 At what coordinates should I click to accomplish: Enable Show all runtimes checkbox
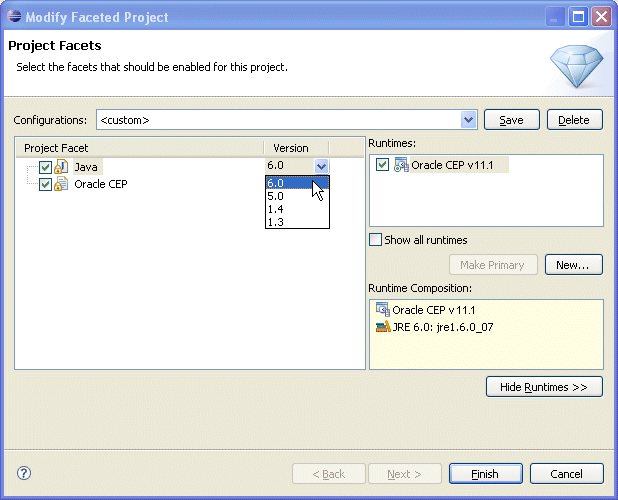pos(375,240)
